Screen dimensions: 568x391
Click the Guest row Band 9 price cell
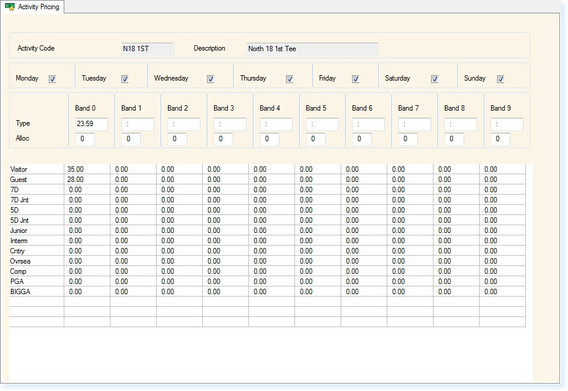(502, 179)
